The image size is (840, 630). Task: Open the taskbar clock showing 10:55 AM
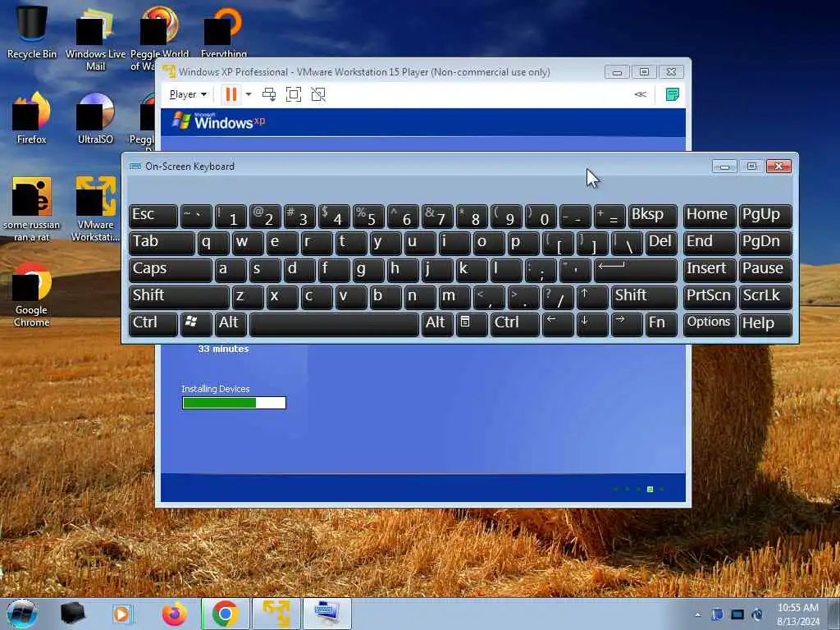(798, 614)
